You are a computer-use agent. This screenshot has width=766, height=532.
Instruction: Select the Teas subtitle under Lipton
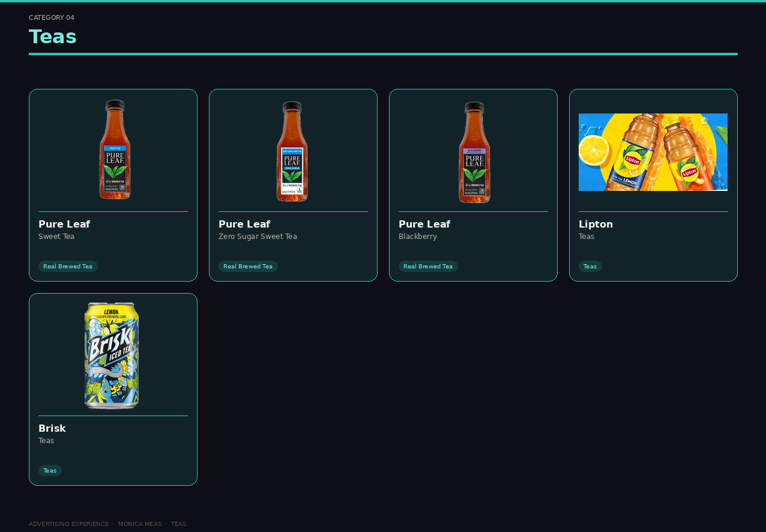pos(587,237)
